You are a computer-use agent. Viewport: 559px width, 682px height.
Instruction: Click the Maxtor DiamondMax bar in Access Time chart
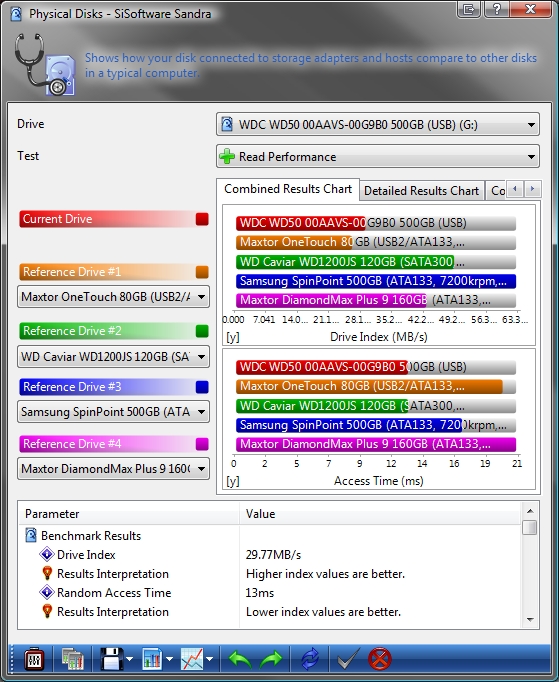(x=376, y=444)
